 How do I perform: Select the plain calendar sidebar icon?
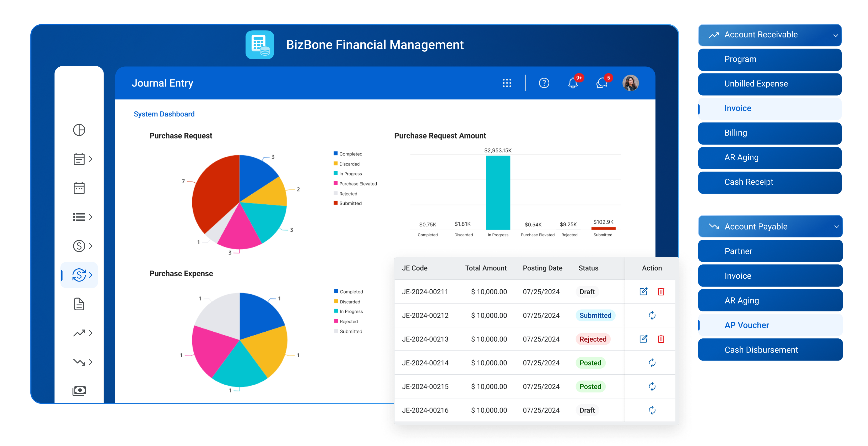coord(79,188)
